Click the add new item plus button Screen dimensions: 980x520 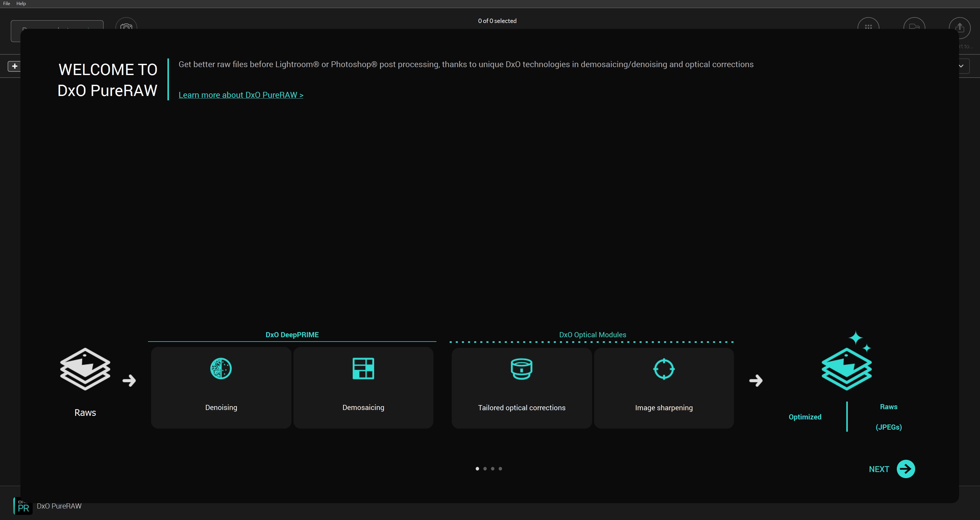click(14, 66)
